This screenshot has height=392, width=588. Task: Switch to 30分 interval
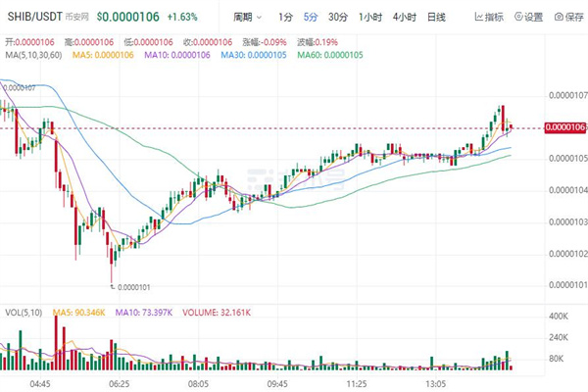338,18
